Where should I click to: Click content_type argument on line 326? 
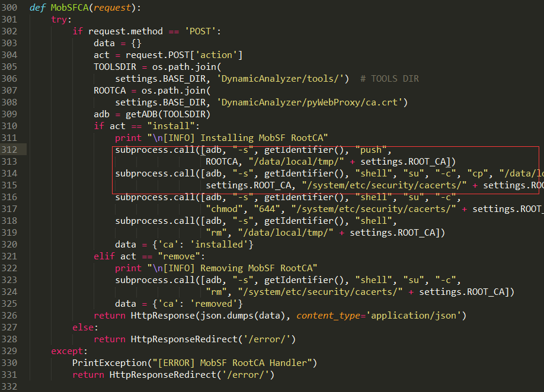pos(328,316)
